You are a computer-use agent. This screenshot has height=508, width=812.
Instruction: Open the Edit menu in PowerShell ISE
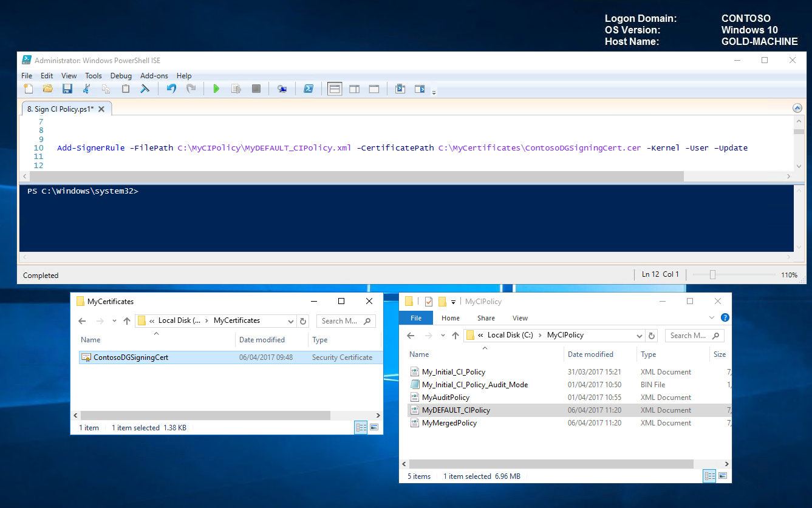point(47,76)
